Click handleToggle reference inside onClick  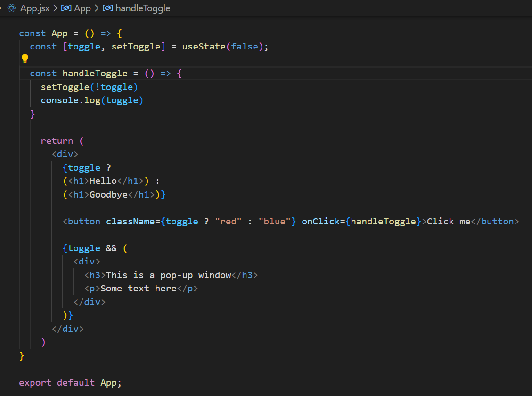pos(384,221)
